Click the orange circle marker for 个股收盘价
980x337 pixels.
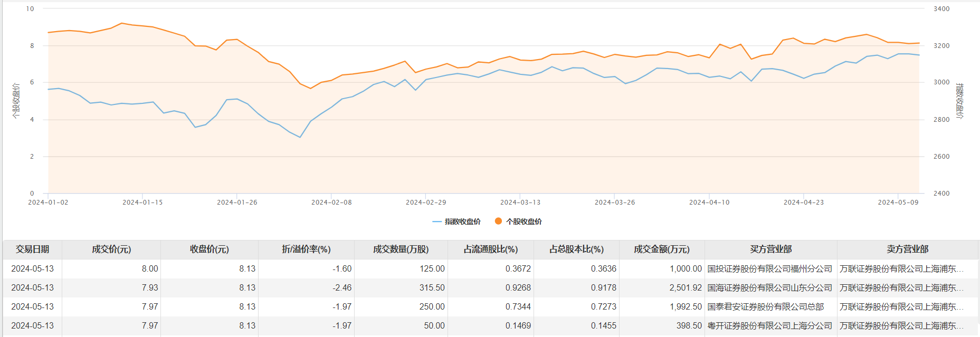coord(498,222)
